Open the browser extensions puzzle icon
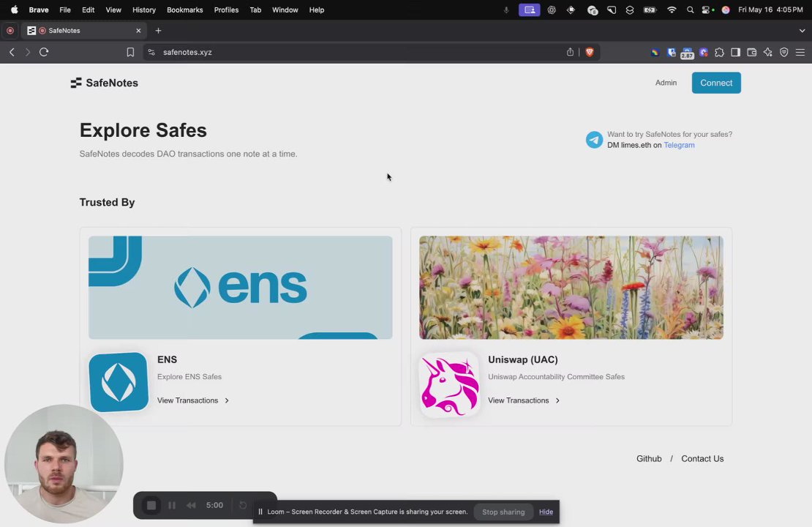The height and width of the screenshot is (527, 812). click(x=719, y=53)
